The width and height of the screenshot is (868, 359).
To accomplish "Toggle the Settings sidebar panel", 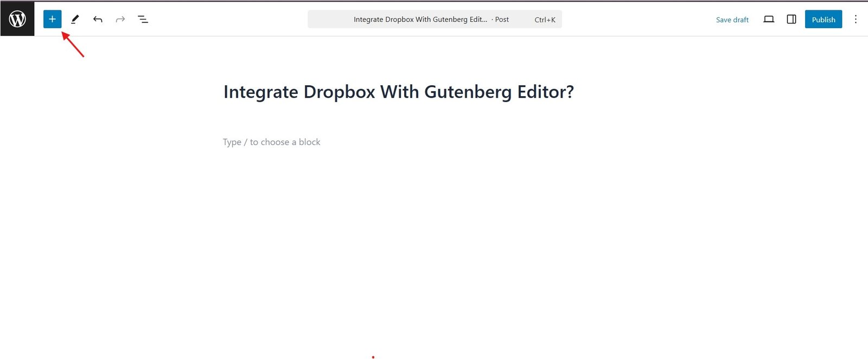I will (792, 19).
